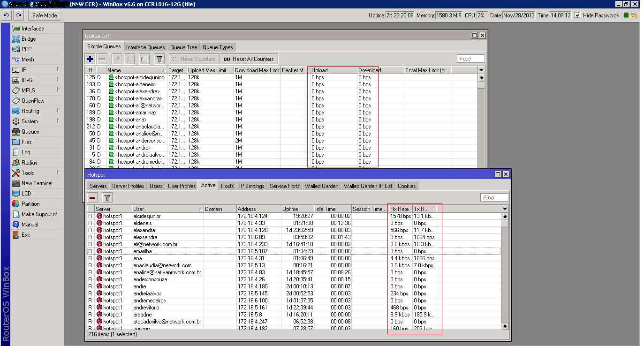Open New Terminal from the sidebar

click(x=37, y=183)
